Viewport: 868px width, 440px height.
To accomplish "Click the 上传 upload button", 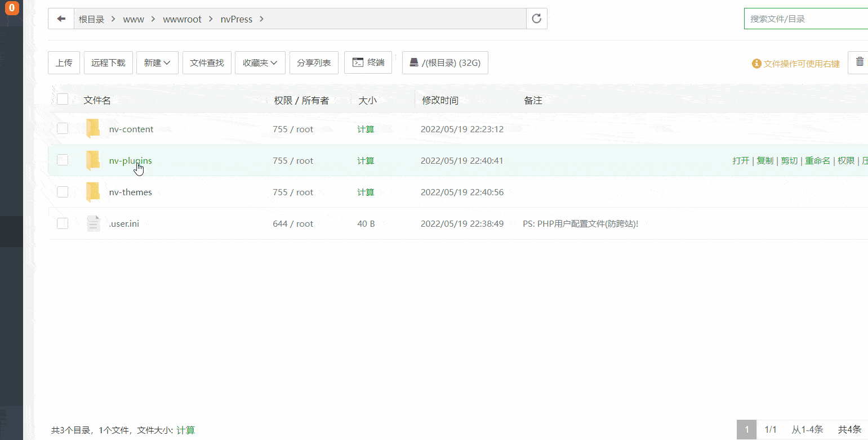I will point(64,62).
